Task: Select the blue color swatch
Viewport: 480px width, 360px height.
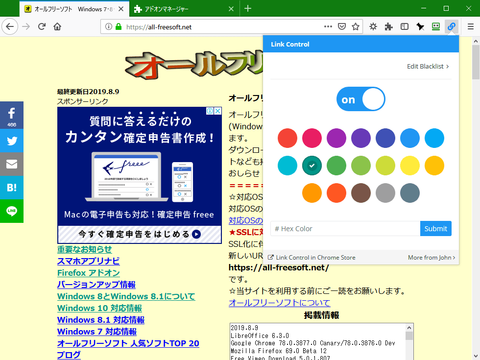Action: [x=410, y=138]
